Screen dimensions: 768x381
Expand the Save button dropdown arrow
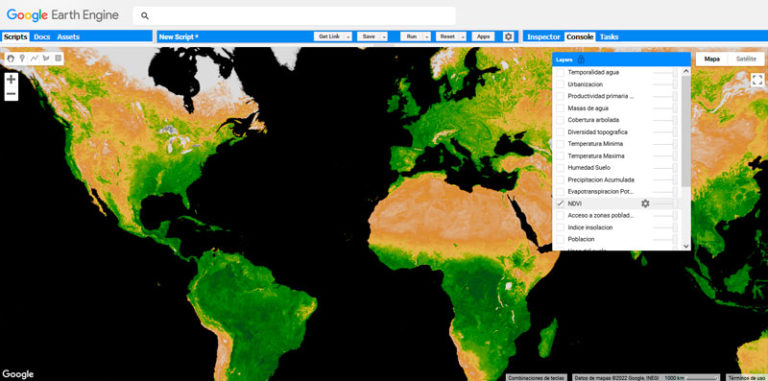tap(384, 37)
